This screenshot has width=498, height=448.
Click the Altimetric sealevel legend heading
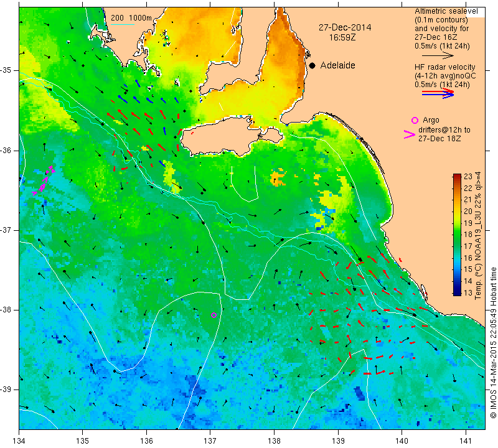click(x=446, y=11)
